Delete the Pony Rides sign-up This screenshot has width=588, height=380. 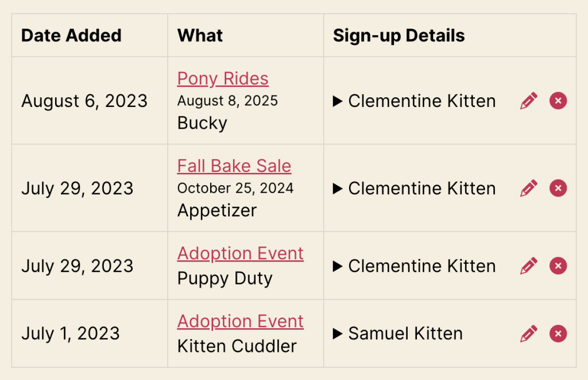click(x=558, y=101)
